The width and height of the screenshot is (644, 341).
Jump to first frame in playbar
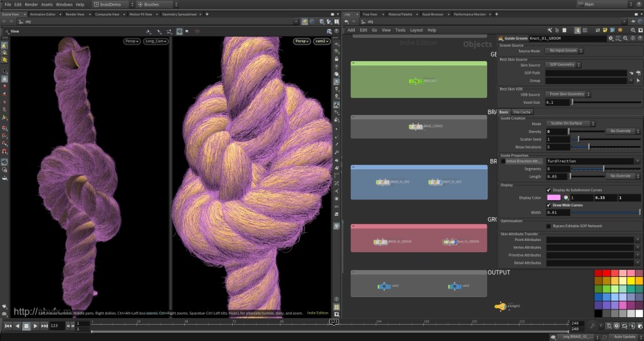click(8, 326)
